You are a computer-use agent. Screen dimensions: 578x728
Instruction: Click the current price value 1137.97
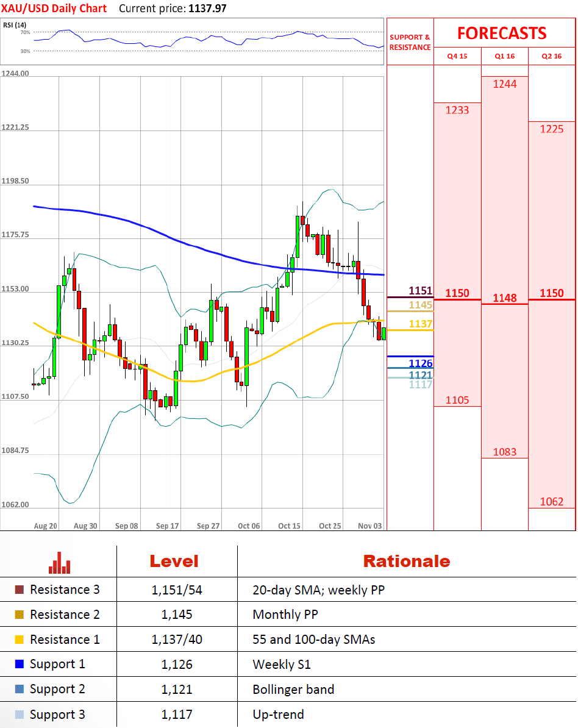pos(207,9)
